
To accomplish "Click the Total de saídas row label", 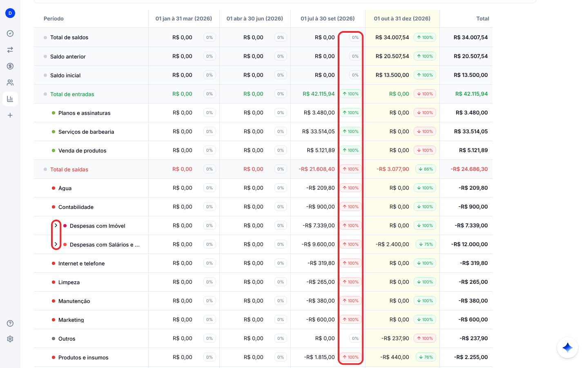I will [69, 169].
